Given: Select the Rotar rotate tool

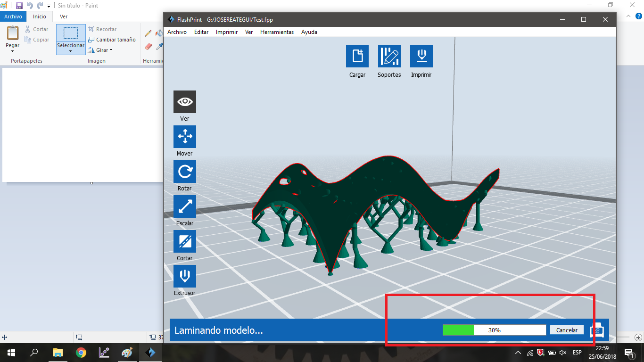Looking at the screenshot, I should pyautogui.click(x=185, y=172).
